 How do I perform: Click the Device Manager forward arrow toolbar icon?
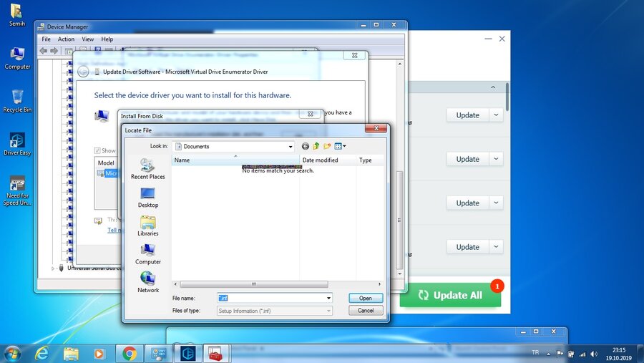[x=54, y=51]
